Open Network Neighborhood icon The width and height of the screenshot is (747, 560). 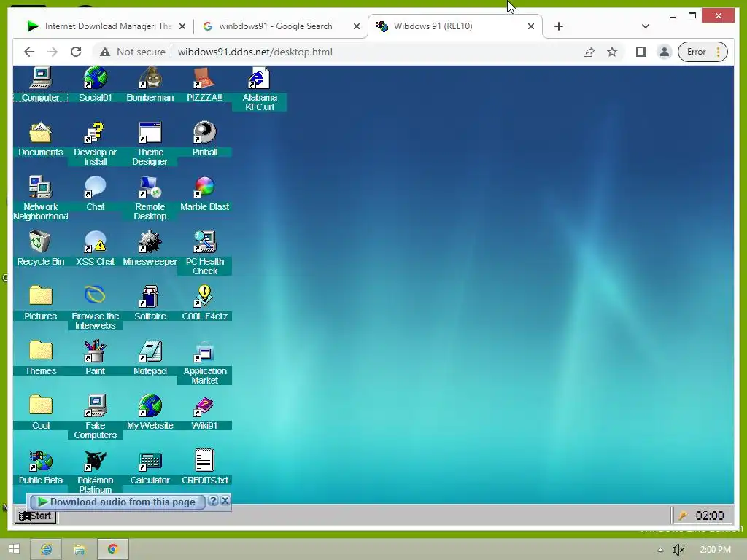pos(41,198)
